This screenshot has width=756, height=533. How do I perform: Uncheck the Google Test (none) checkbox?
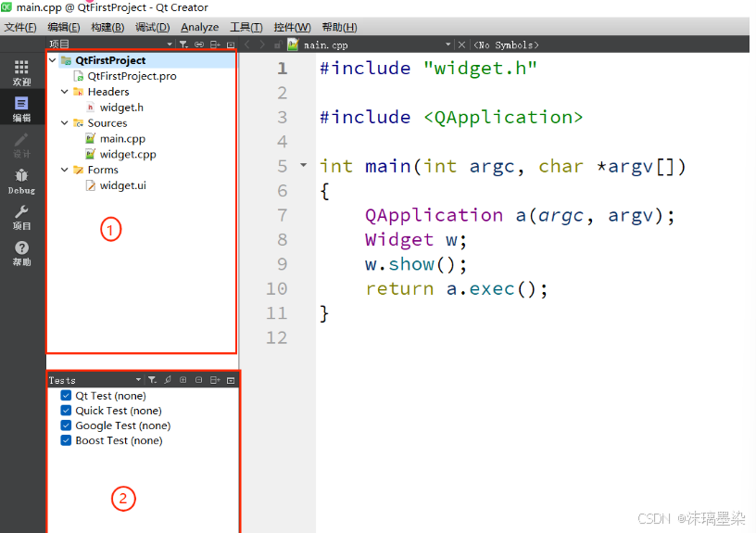coord(66,425)
